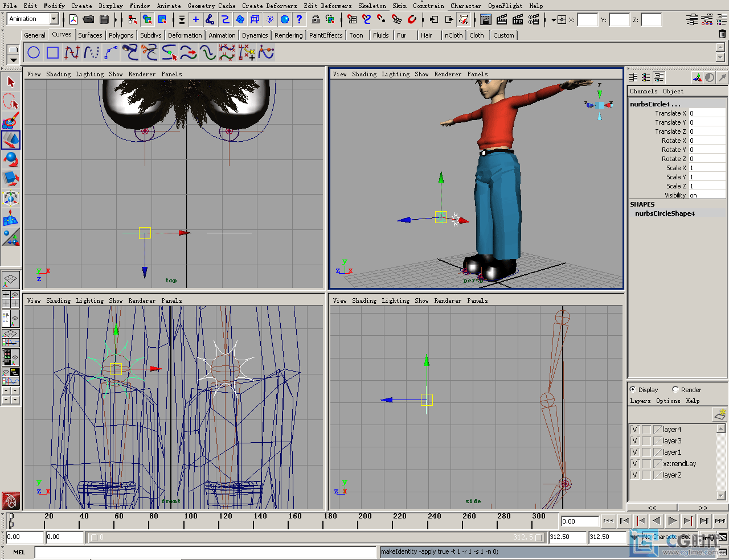Open Panels menu in perspective view panel
Viewport: 729px width, 560px height.
point(477,74)
